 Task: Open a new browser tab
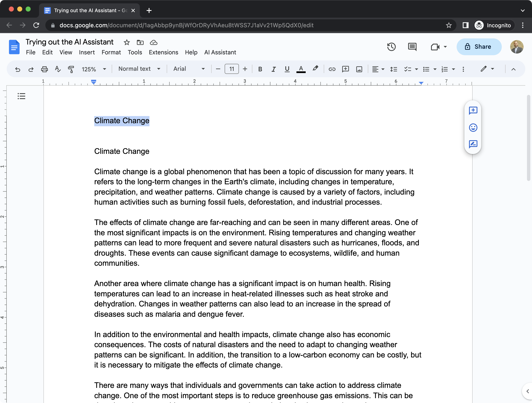pyautogui.click(x=149, y=10)
